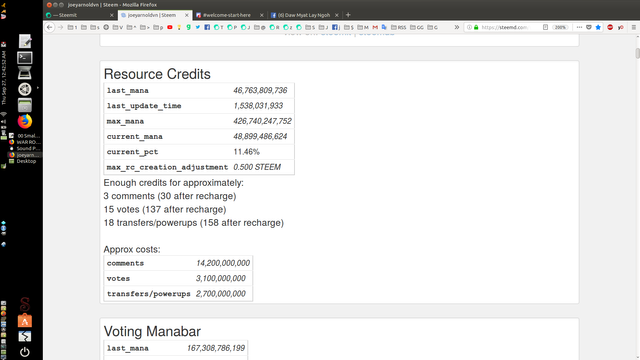Open the green G bookmark icon
640x360 pixels.
(189, 27)
